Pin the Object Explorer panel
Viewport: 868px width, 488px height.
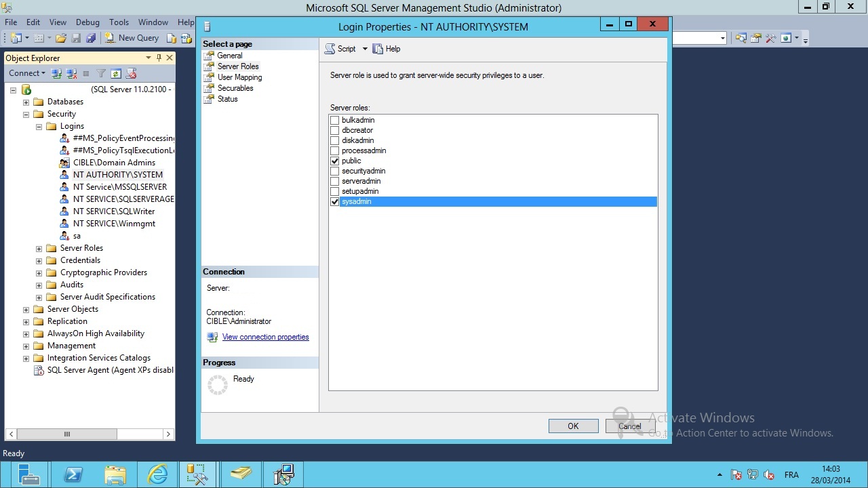pyautogui.click(x=159, y=58)
